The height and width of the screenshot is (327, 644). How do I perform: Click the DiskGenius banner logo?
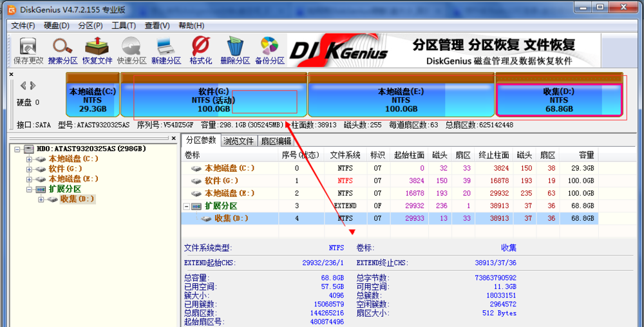pyautogui.click(x=339, y=51)
